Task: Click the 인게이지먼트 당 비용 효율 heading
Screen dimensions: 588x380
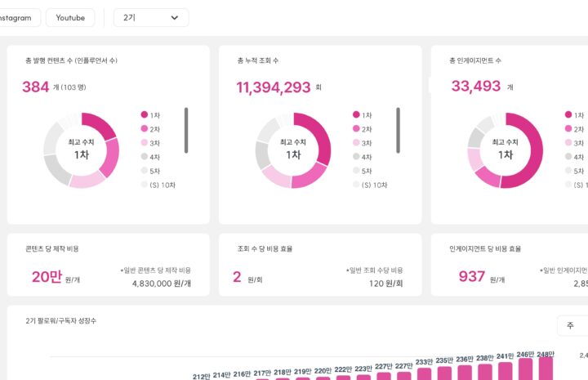Action: [485, 248]
